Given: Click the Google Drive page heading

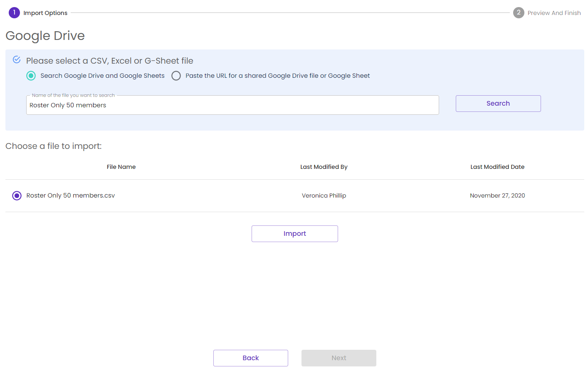Looking at the screenshot, I should click(x=45, y=36).
